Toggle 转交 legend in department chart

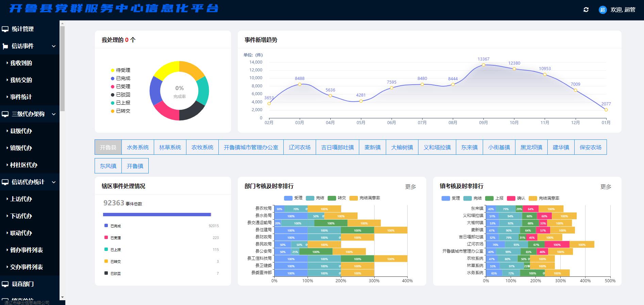337,198
